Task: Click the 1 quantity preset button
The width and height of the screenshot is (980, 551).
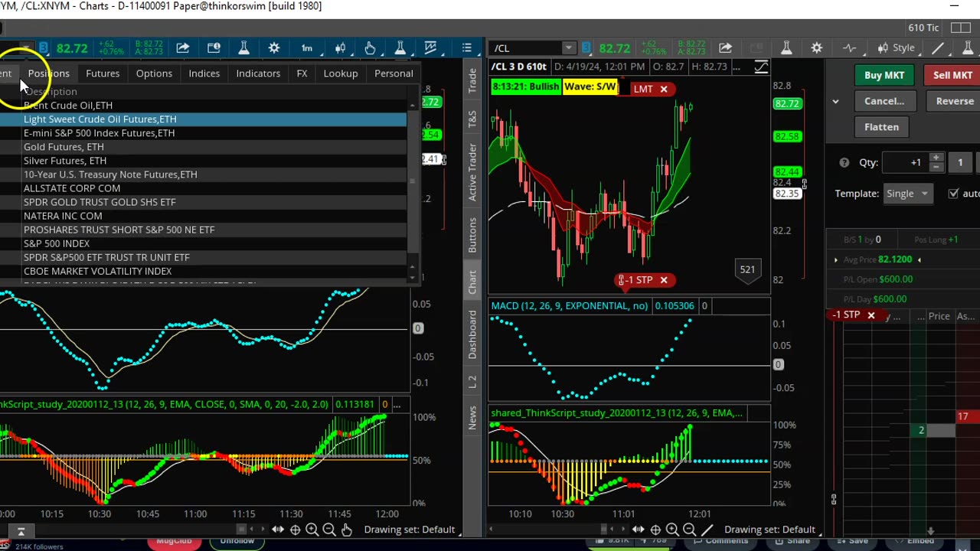Action: click(x=960, y=162)
